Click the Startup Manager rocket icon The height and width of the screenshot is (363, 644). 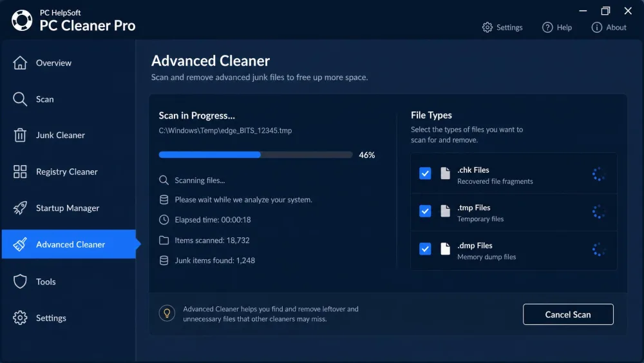pos(20,208)
